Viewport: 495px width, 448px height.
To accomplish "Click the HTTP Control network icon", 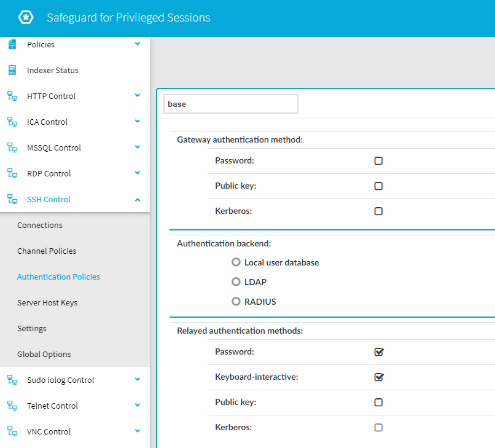I will coord(12,96).
